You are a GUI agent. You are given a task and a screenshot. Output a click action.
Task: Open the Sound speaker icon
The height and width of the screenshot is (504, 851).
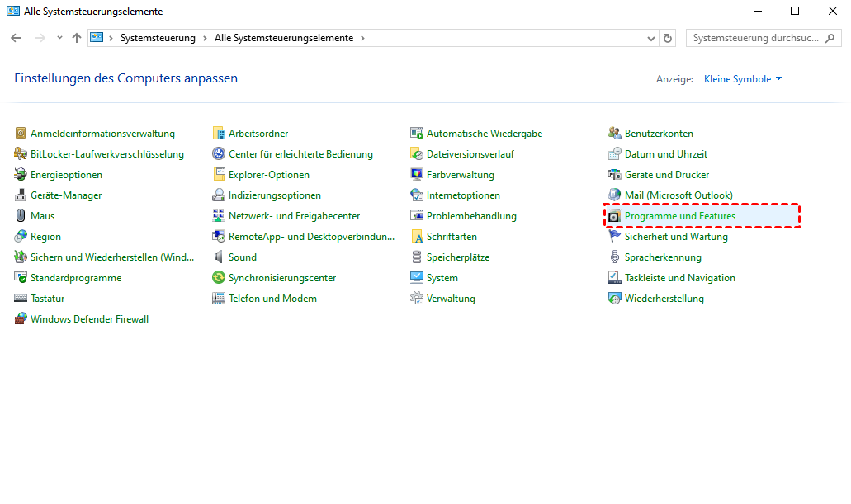click(x=219, y=257)
